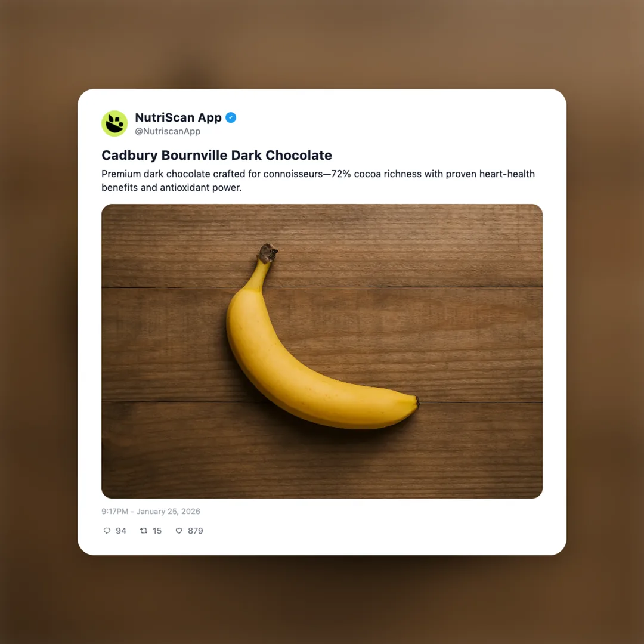Screen dimensions: 644x644
Task: Click the 879 likes count
Action: click(x=196, y=531)
